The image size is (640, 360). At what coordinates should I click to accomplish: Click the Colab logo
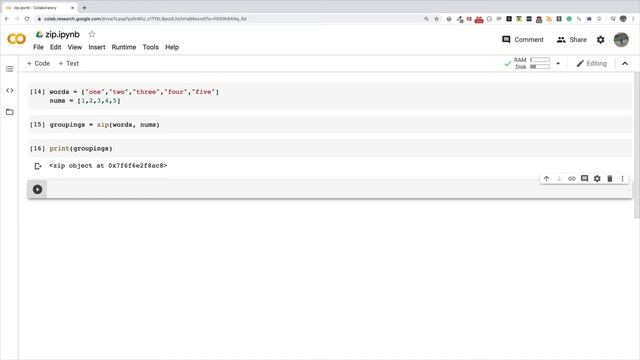click(x=16, y=39)
